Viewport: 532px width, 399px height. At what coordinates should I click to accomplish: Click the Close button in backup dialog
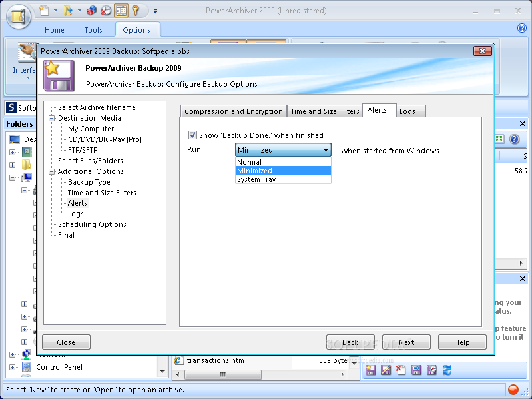(66, 342)
